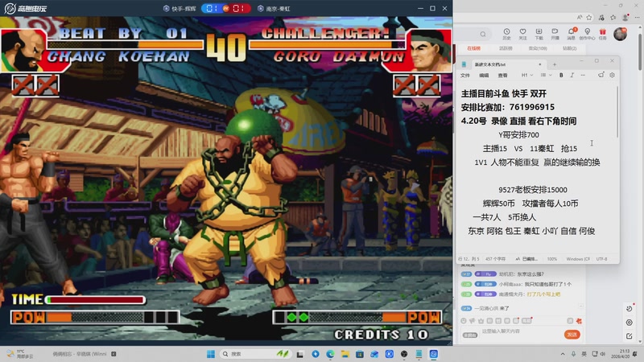
Task: Open the 文件 menu in Notepad
Action: pos(465,75)
